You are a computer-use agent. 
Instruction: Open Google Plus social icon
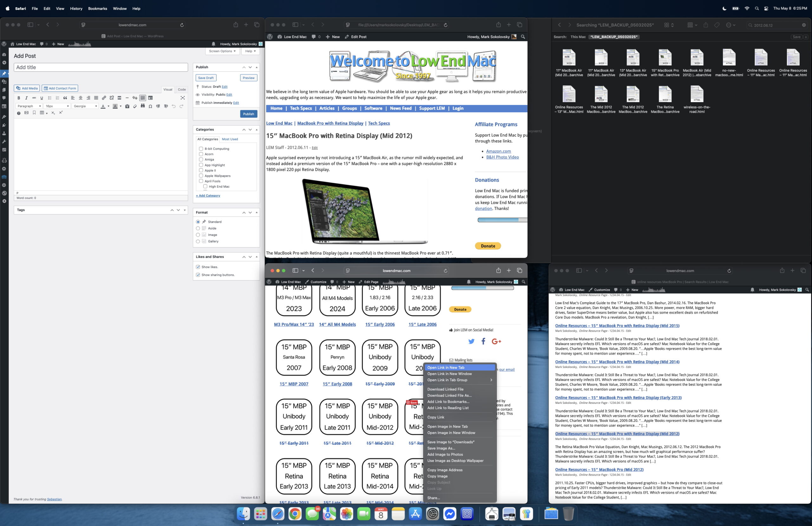pos(496,341)
